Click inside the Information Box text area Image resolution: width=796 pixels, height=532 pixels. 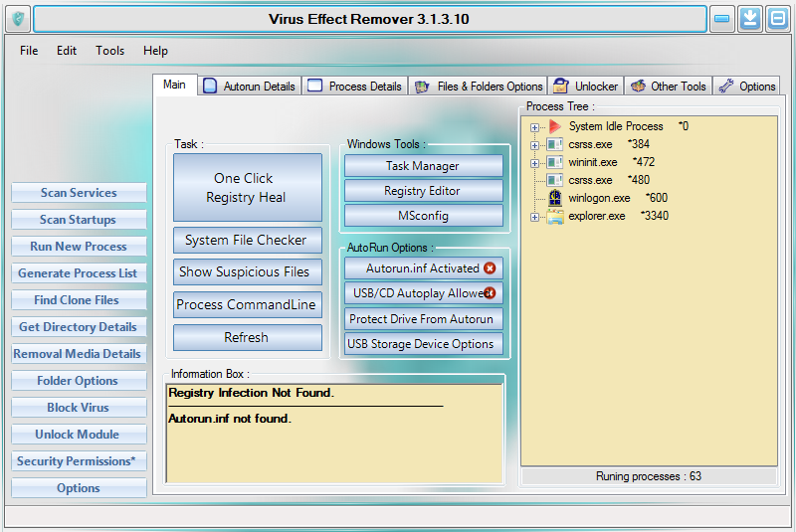pyautogui.click(x=334, y=434)
